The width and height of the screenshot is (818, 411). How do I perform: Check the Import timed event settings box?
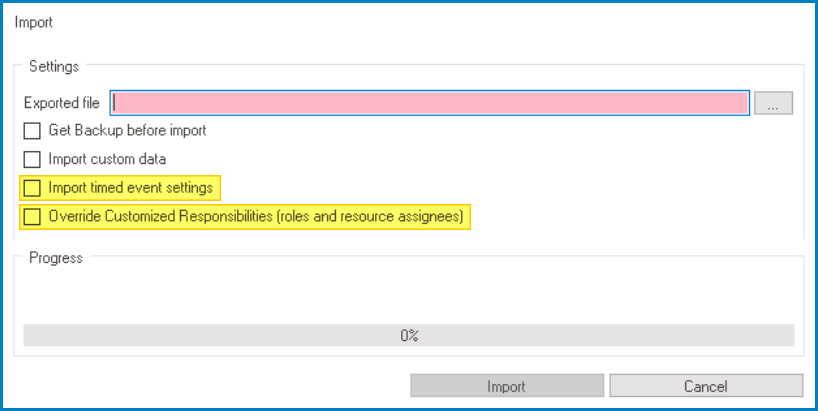(33, 187)
